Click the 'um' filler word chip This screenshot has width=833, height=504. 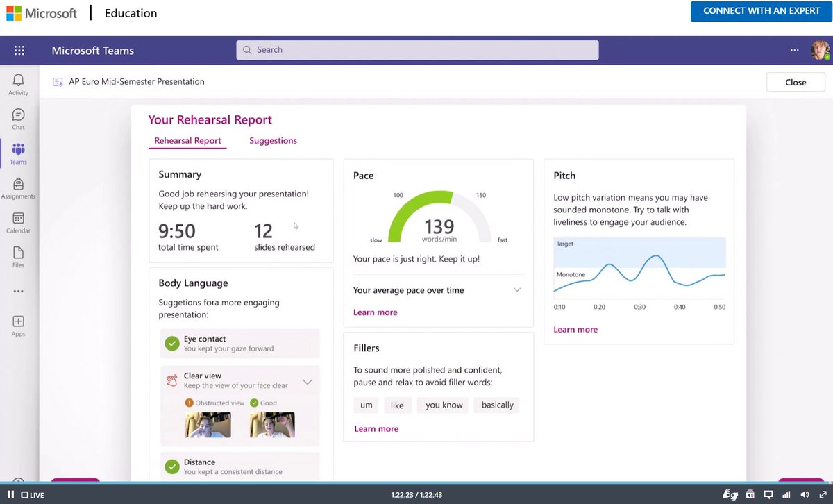pyautogui.click(x=367, y=405)
